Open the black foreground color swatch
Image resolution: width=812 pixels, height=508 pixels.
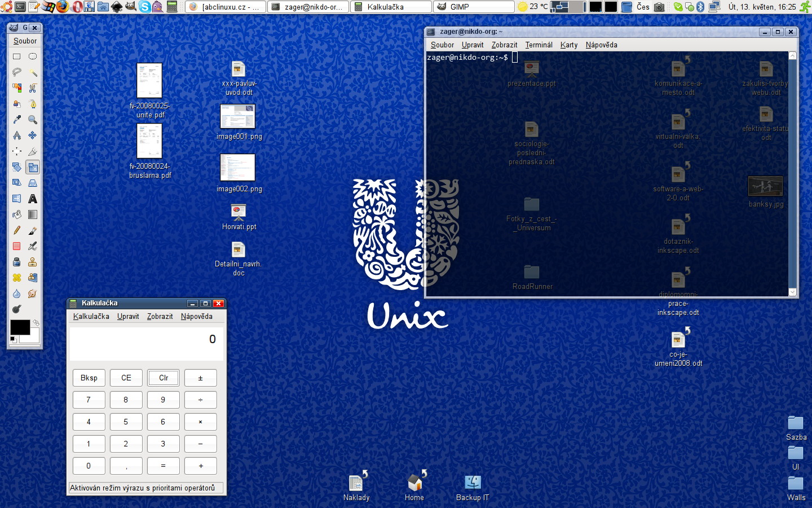(x=19, y=326)
